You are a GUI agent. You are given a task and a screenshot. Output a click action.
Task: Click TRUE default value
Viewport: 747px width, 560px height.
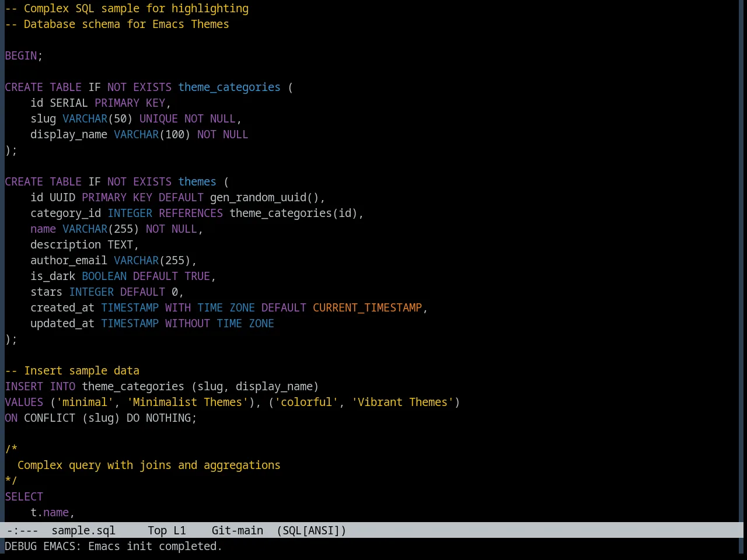[197, 276]
